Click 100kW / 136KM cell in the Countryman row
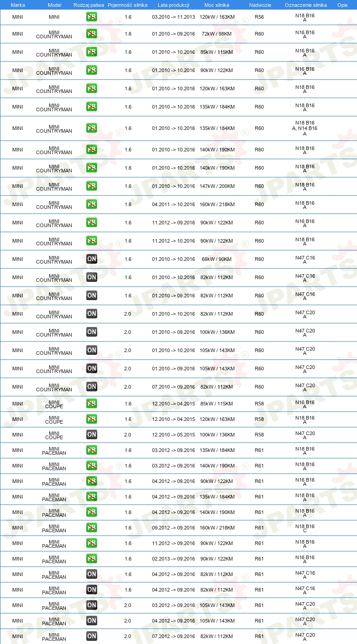The height and width of the screenshot is (644, 357). [x=216, y=332]
